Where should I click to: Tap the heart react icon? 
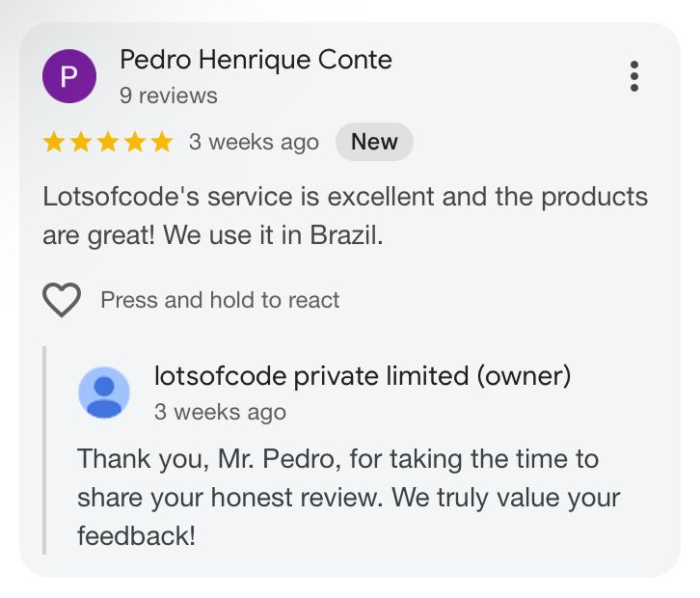pos(62,300)
